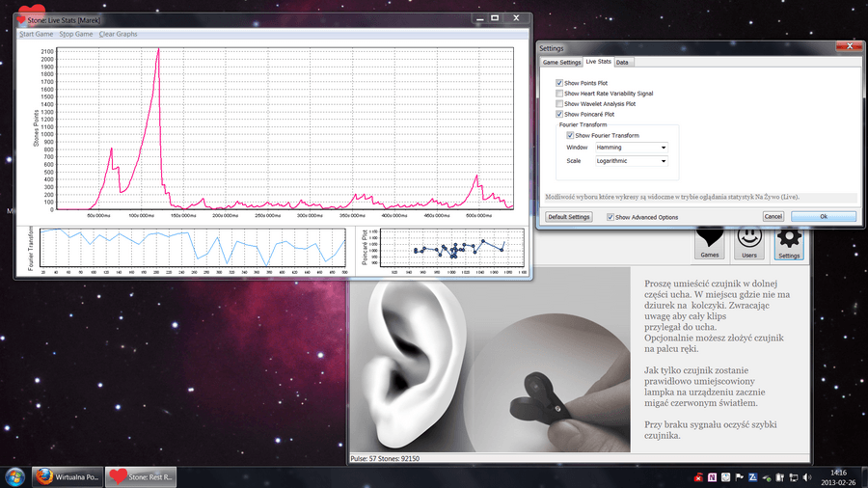Open the Window dropdown showing Hamming

(x=631, y=148)
